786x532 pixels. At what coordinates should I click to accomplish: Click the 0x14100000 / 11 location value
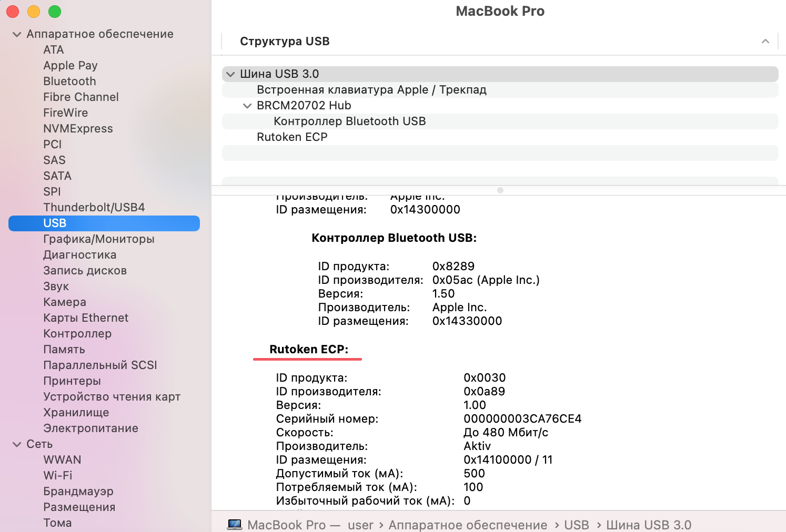tap(508, 460)
